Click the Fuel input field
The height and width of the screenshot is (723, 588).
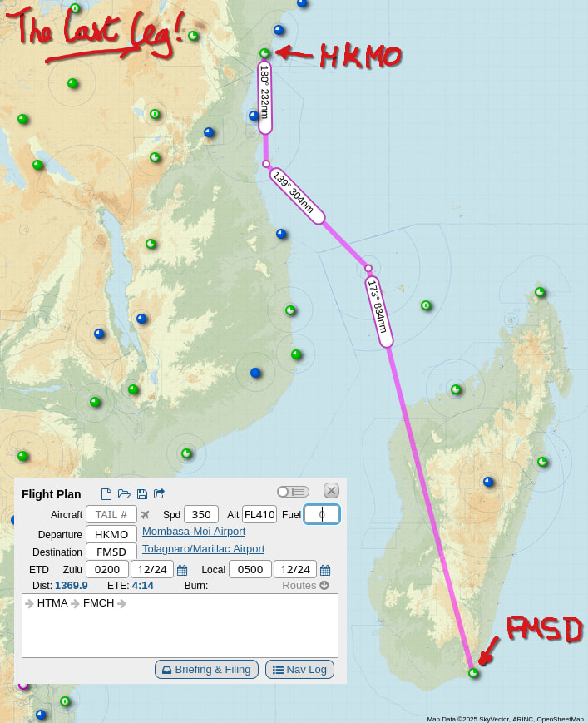(x=322, y=514)
